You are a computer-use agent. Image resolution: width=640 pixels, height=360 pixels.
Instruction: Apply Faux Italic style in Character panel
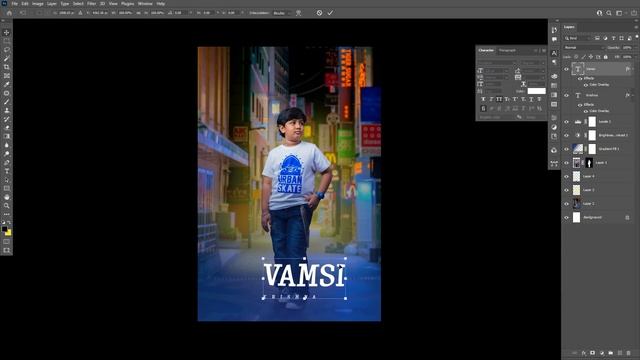491,99
